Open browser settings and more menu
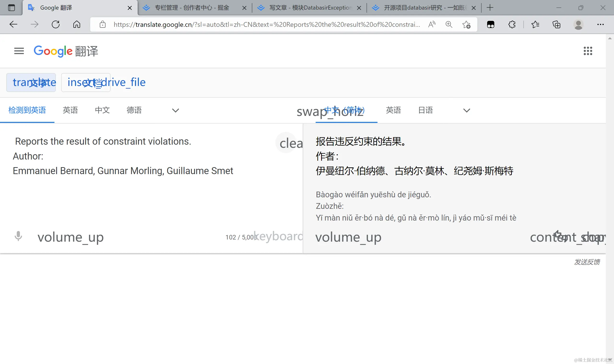 pyautogui.click(x=600, y=24)
